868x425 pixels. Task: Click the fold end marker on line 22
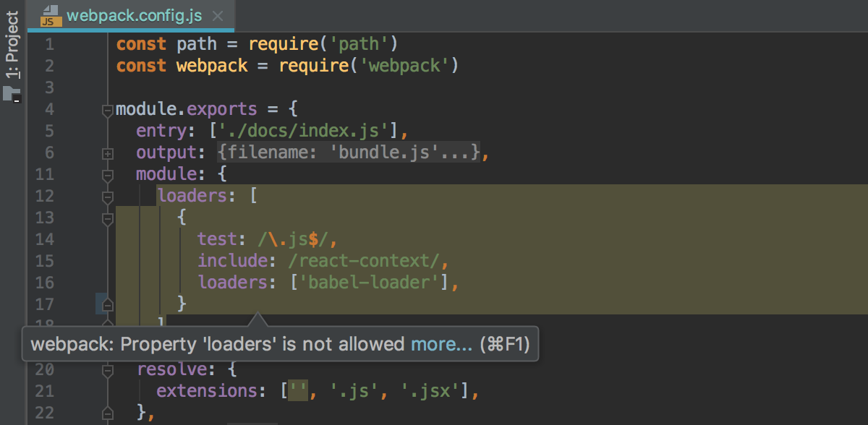108,413
